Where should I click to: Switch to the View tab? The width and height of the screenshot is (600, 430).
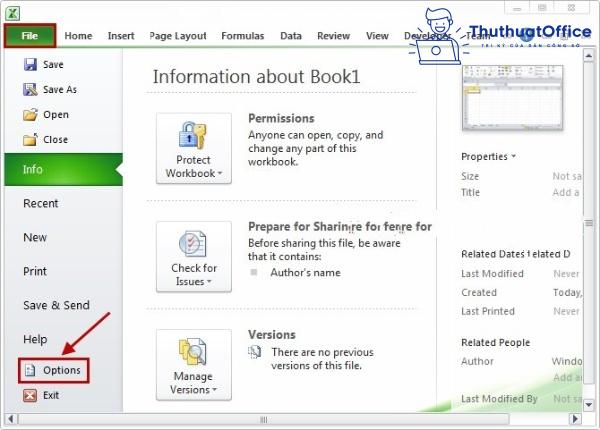pos(377,36)
